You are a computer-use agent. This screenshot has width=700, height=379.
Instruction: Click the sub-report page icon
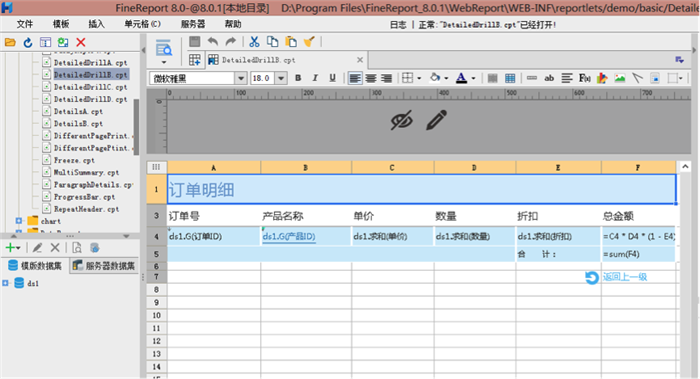pos(655,78)
